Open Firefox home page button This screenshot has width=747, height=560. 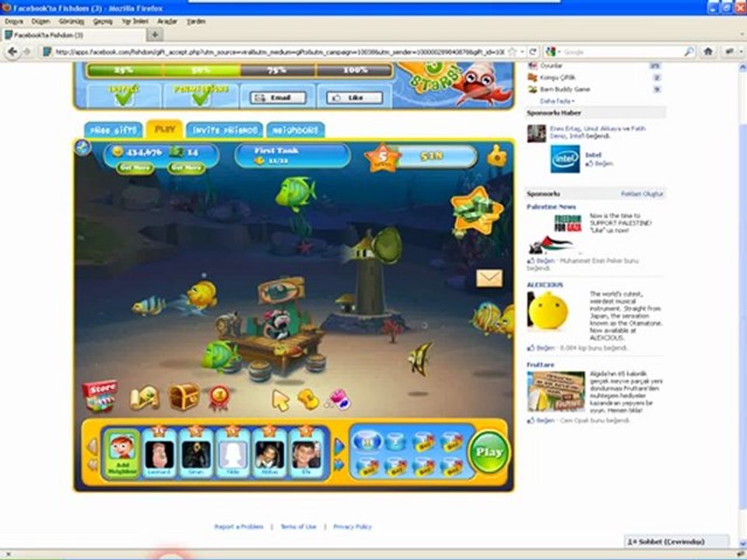(708, 51)
